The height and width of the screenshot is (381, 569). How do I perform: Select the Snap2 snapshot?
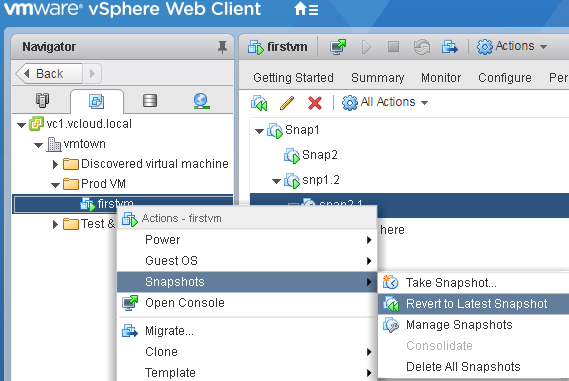click(x=320, y=155)
